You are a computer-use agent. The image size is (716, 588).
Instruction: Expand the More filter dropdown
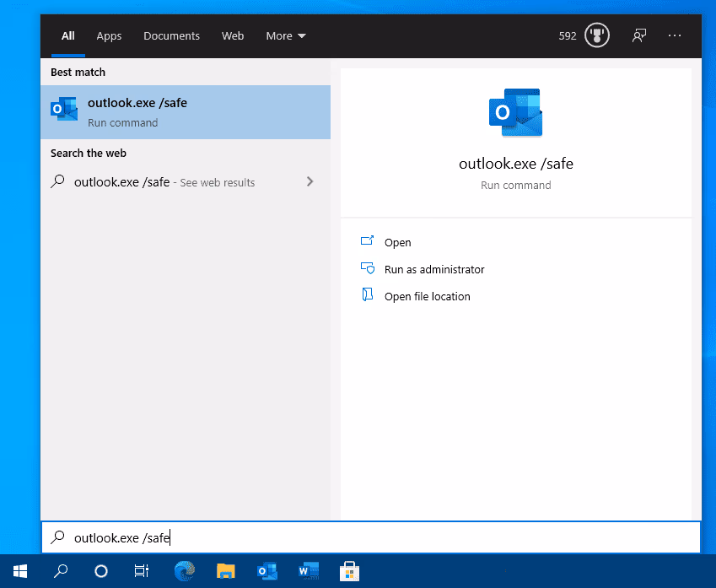point(285,35)
